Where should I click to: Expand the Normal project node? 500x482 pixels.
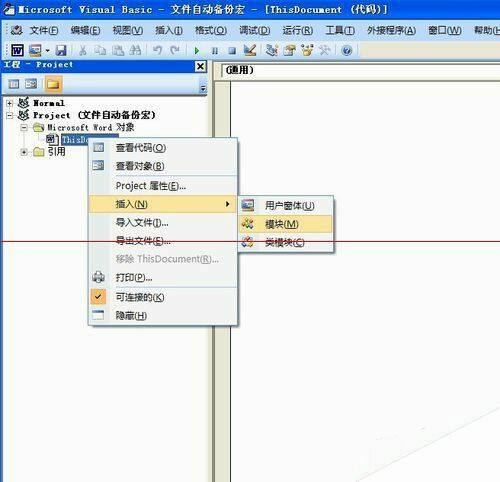(x=9, y=103)
